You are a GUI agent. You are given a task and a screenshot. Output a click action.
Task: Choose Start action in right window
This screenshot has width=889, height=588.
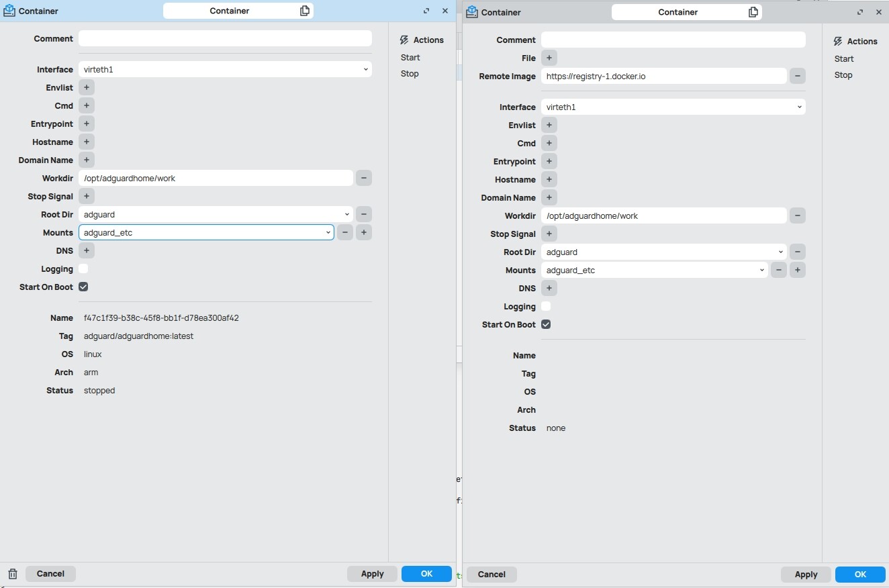coord(844,58)
